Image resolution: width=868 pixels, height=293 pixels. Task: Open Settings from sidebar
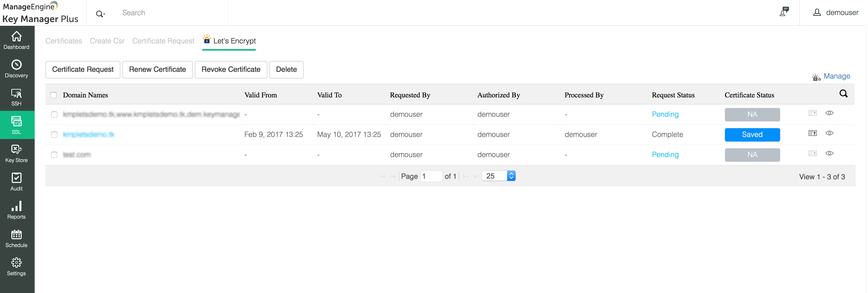point(16,267)
